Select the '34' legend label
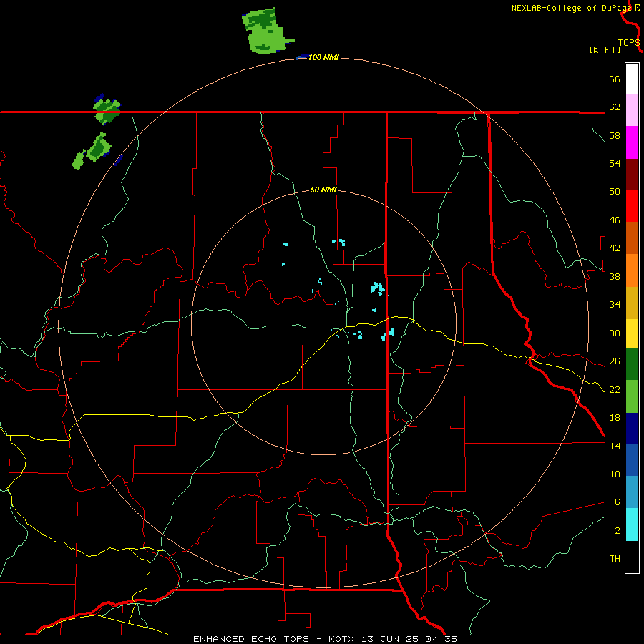Viewport: 644px width, 644px height. [615, 305]
